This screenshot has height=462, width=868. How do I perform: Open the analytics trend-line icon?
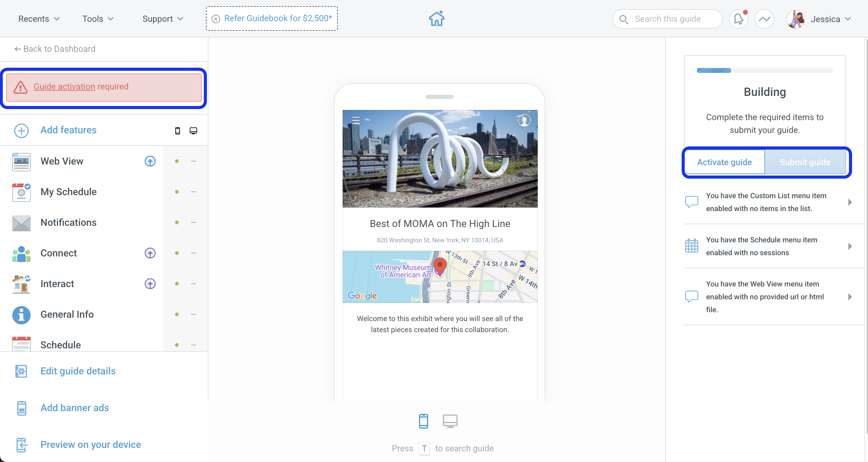[764, 19]
